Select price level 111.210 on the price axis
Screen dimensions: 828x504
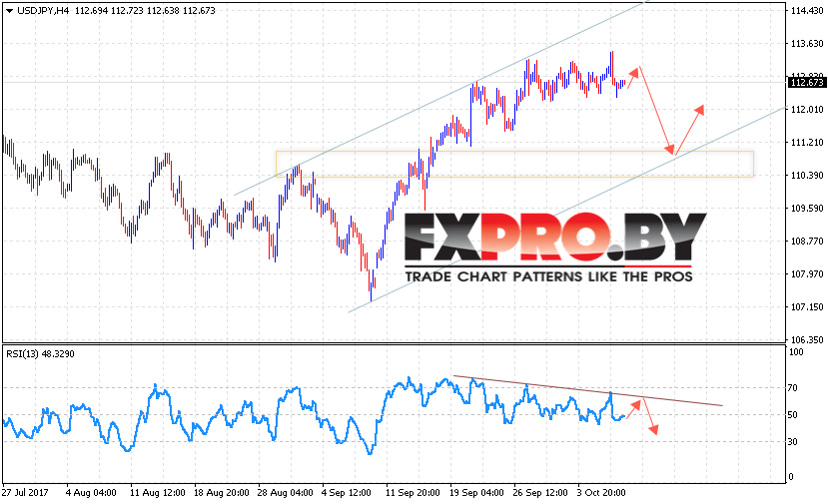807,143
